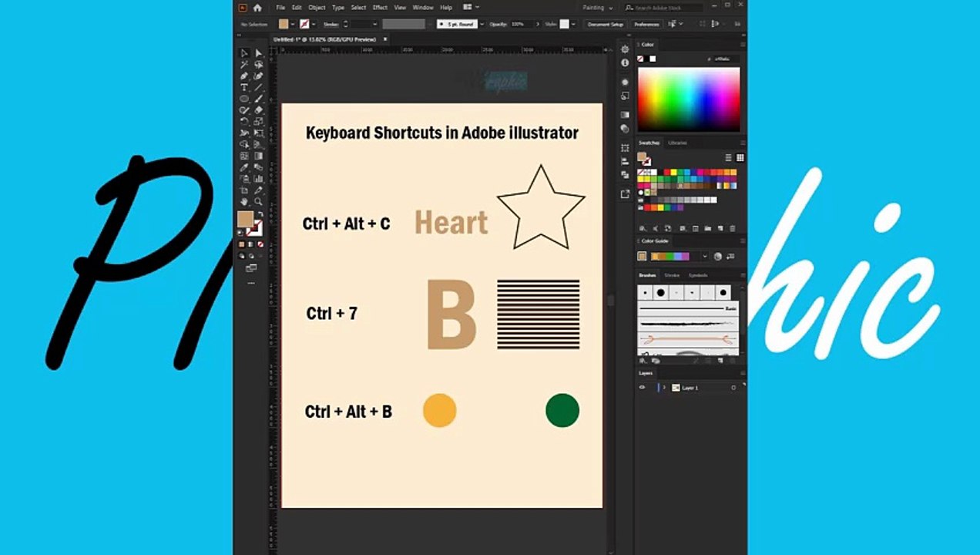Select the Basic brush in Brushes panel
This screenshot has width=980, height=555.
[x=688, y=308]
